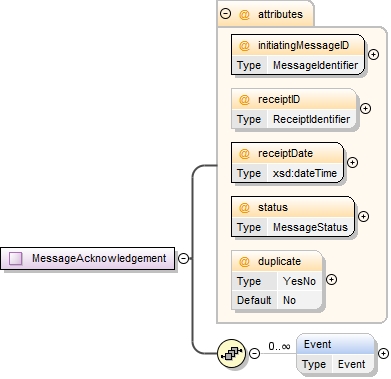Expand the receiptDate attribute
Viewport: 391px width, 379px height.
[x=352, y=162]
